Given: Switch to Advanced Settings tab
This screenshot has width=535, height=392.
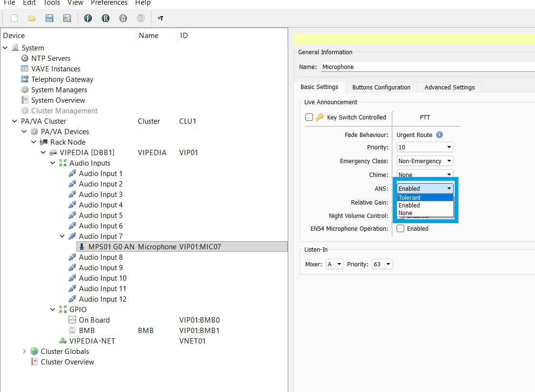Looking at the screenshot, I should tap(449, 88).
